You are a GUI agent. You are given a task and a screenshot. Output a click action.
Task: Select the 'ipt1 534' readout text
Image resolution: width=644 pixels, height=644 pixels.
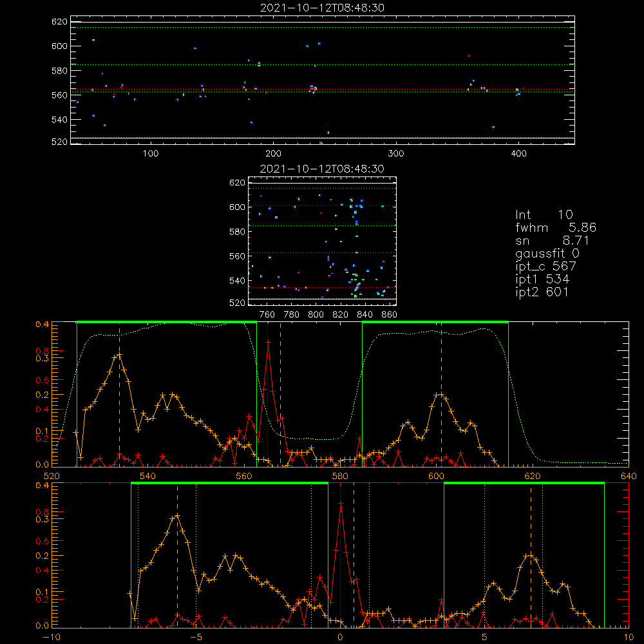[542, 279]
